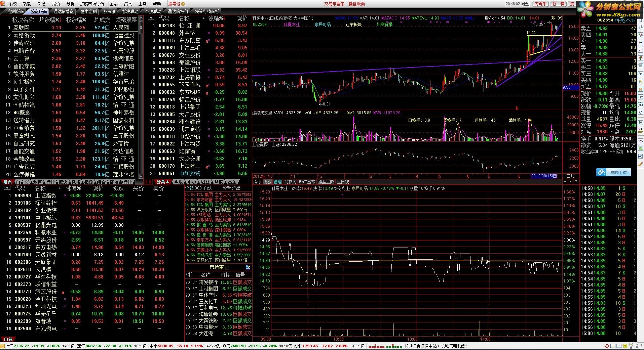Click the 闪电手 button
This screenshot has height=350, width=644.
tap(540, 4)
